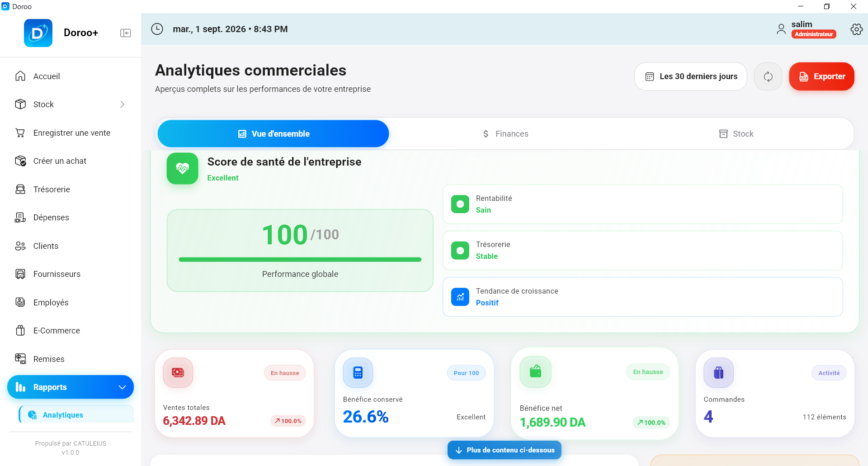Open the Remises page
This screenshot has height=466, width=868.
[71, 359]
